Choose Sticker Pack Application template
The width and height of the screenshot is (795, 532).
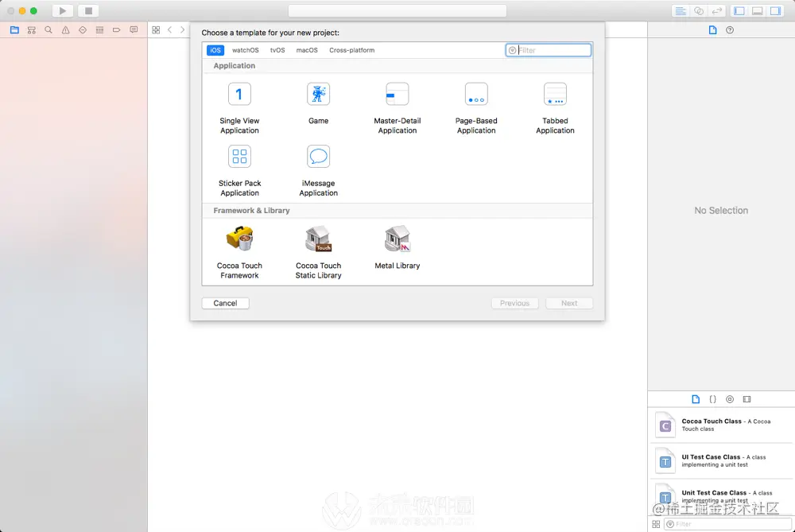(239, 170)
